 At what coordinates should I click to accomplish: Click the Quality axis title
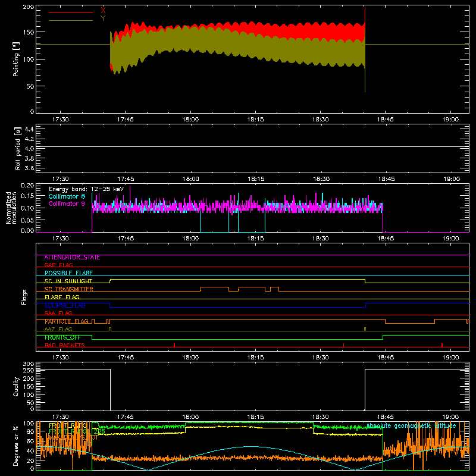tap(16, 386)
